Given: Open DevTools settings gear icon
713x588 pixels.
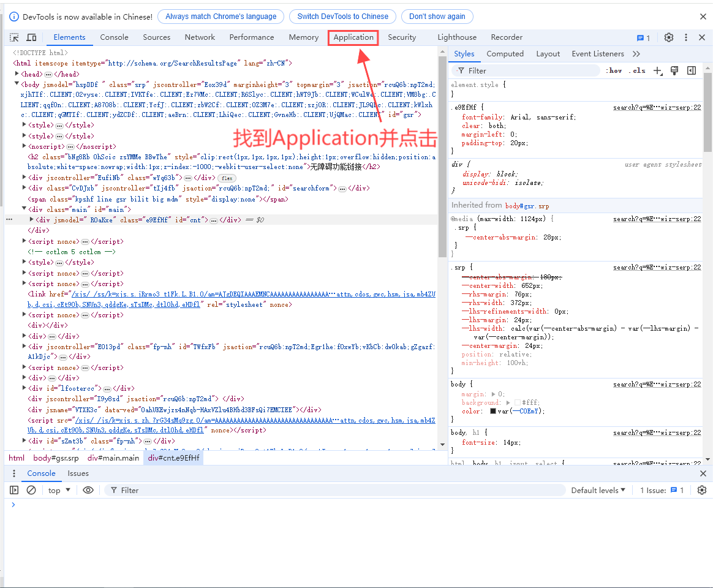Looking at the screenshot, I should coord(668,37).
